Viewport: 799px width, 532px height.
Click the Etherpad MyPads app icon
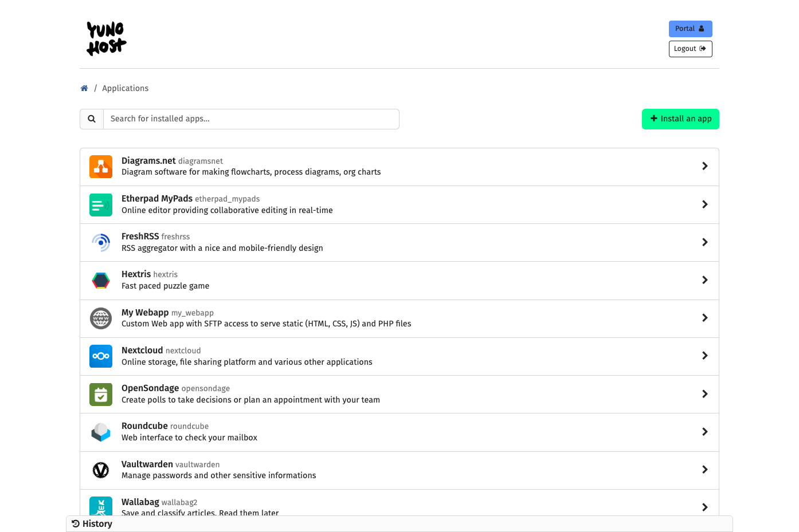tap(101, 205)
